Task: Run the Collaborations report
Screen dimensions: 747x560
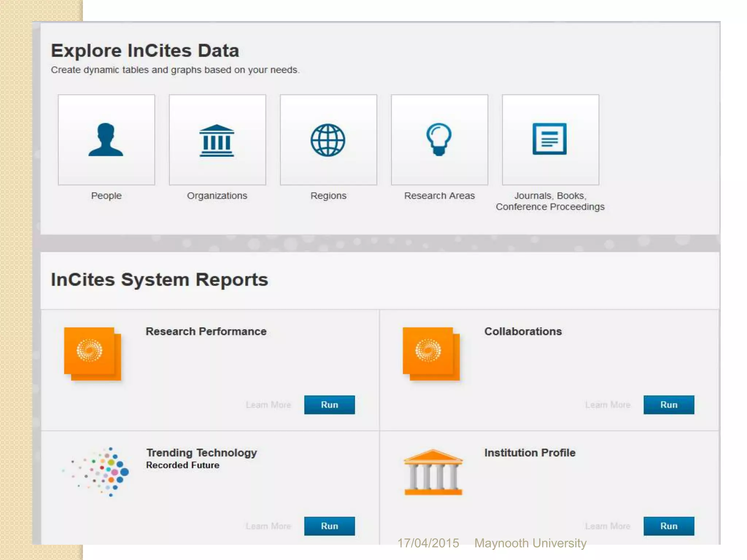Action: (x=668, y=405)
